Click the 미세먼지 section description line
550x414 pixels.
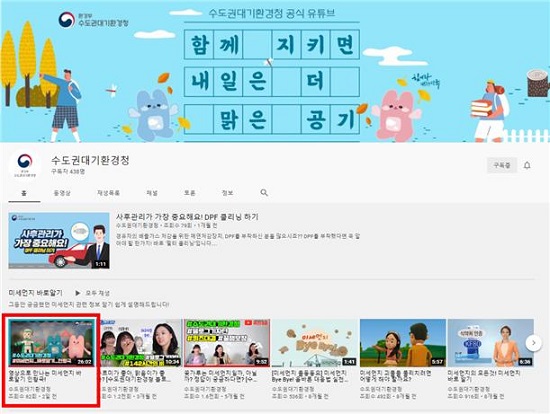[89, 304]
